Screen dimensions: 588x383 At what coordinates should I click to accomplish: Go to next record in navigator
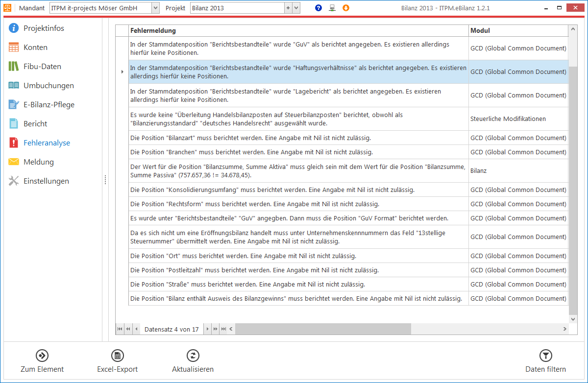click(x=208, y=329)
